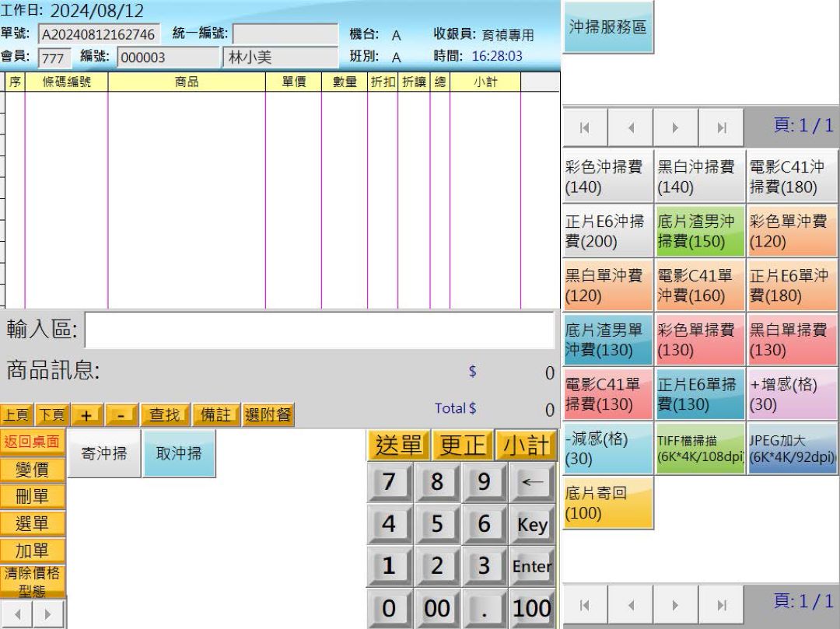This screenshot has height=629, width=840.
Task: Pick TIFF檔掃描(6K*4K/108dpi) option
Action: pyautogui.click(x=699, y=449)
